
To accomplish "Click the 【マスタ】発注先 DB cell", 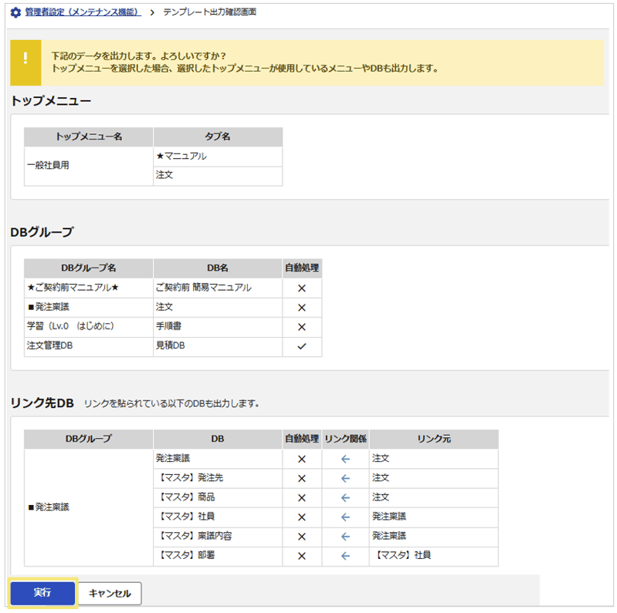I will pos(218,478).
